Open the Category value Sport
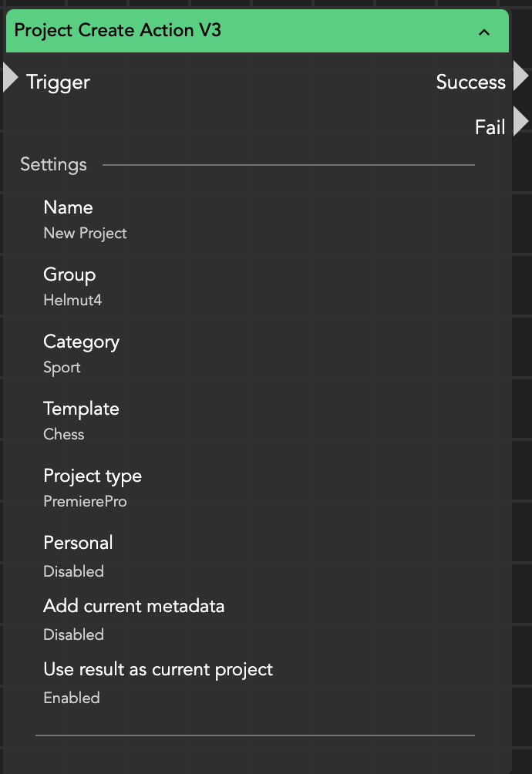 click(62, 367)
